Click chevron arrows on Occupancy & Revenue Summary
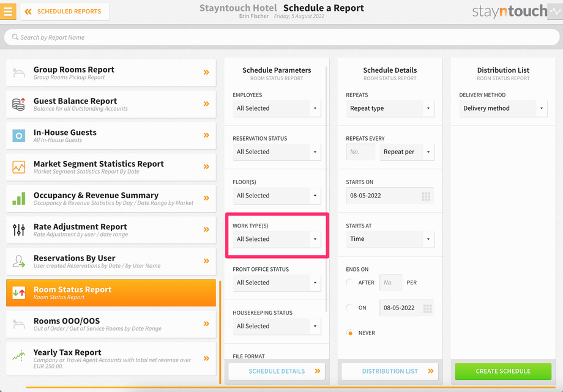Screen dimensions: 563x392 [206, 198]
